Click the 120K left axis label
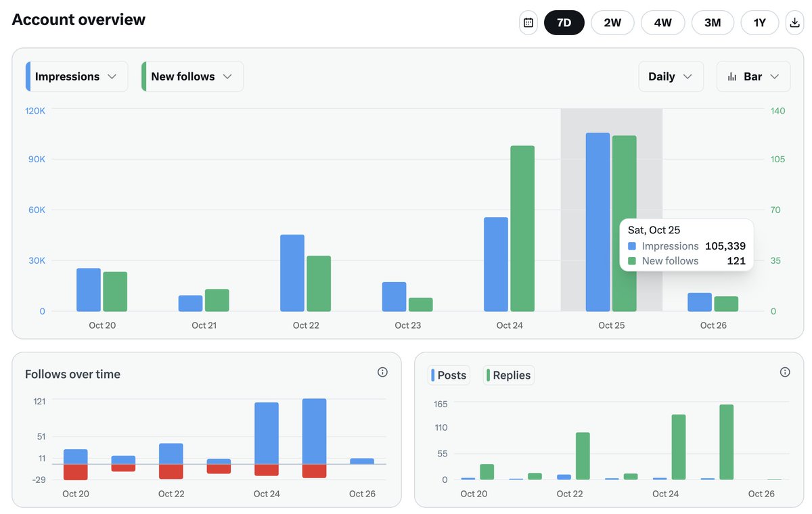Image resolution: width=812 pixels, height=514 pixels. point(35,110)
